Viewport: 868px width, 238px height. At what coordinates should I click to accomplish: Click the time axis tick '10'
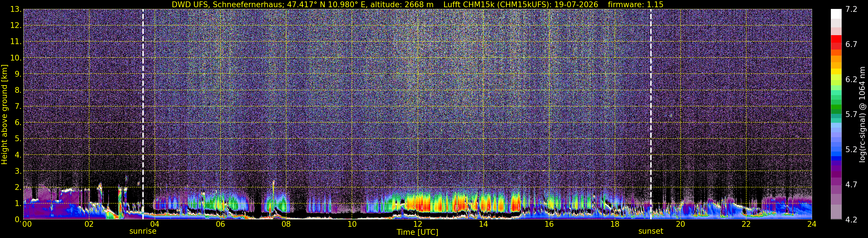point(352,224)
